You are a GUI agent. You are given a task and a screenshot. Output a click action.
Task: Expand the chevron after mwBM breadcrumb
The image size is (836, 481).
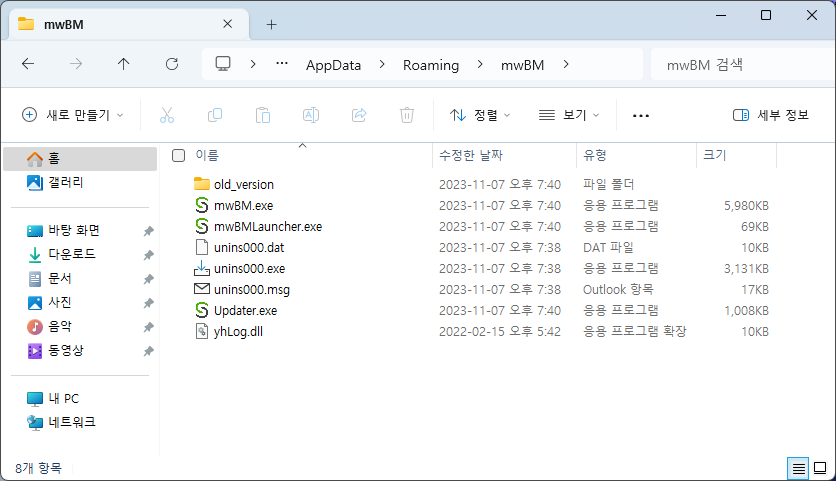[x=566, y=65]
